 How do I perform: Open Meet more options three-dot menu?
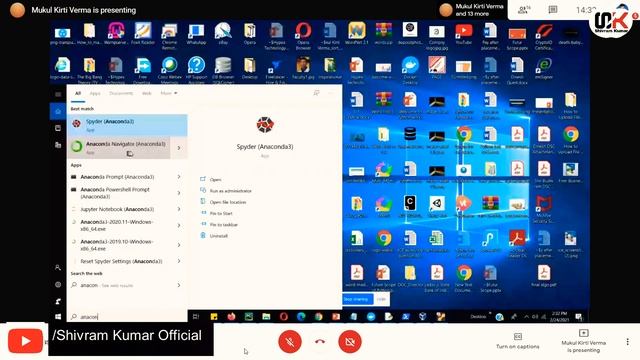627,342
